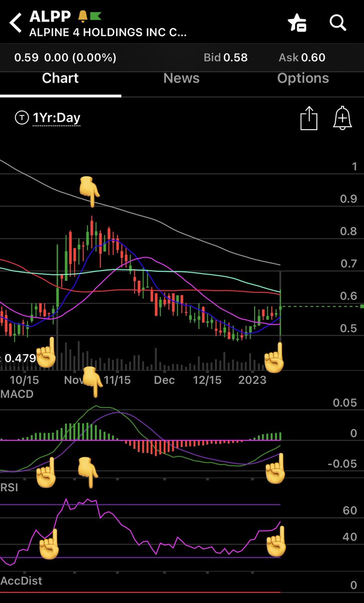Switch to the News tab
The image size is (364, 603).
(181, 78)
